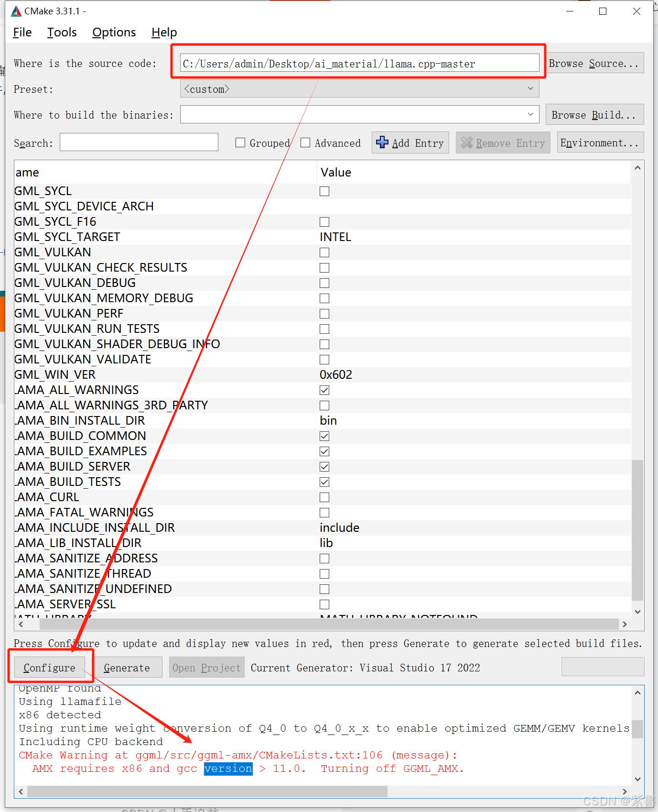The width and height of the screenshot is (658, 812).
Task: Toggle AMA_SANITIZE_UNDEFINED checkbox
Action: point(324,589)
